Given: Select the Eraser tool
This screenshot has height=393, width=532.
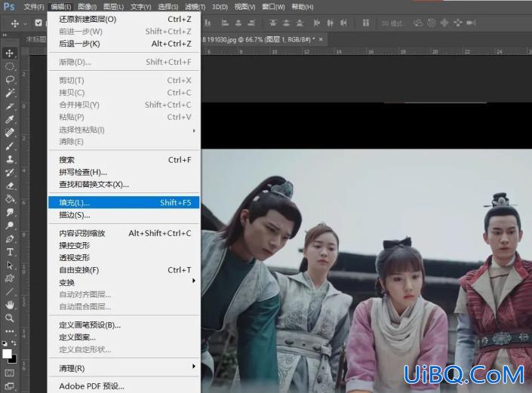Looking at the screenshot, I should tap(10, 186).
